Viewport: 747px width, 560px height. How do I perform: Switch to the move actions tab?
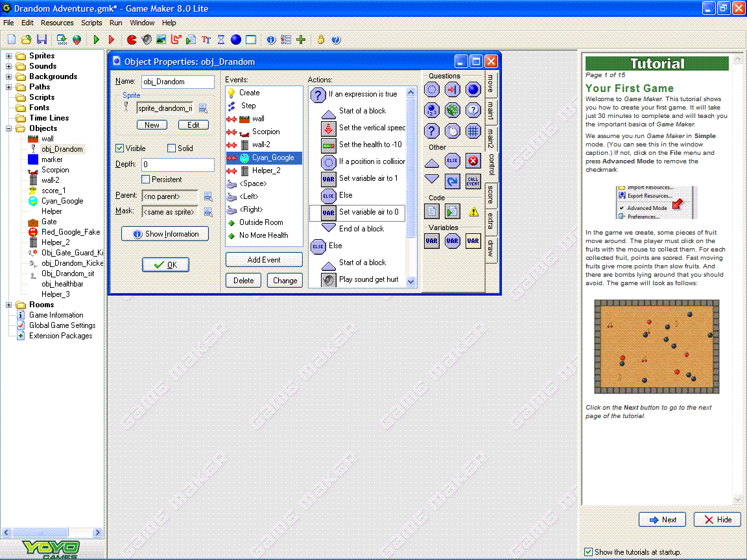[x=491, y=84]
